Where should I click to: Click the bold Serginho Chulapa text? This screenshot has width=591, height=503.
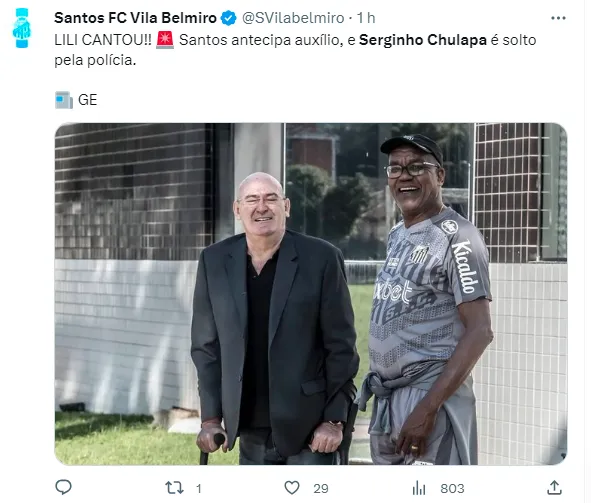pyautogui.click(x=423, y=40)
